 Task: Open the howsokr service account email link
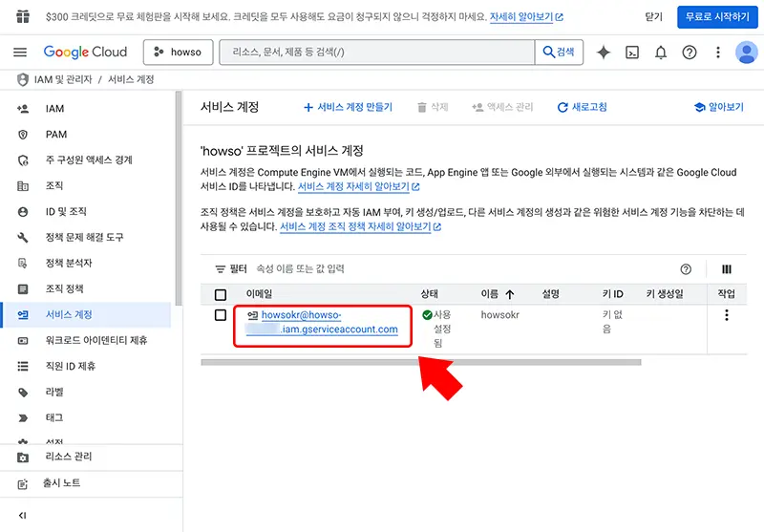(322, 322)
